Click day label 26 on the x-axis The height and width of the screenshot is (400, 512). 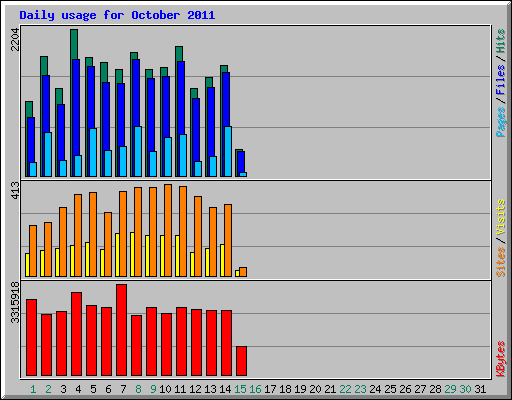(405, 389)
